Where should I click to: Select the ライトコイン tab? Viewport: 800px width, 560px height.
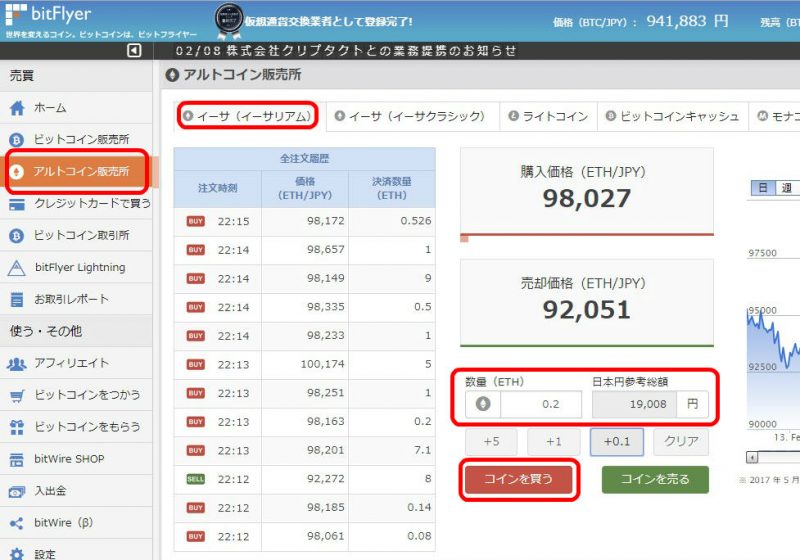(548, 117)
